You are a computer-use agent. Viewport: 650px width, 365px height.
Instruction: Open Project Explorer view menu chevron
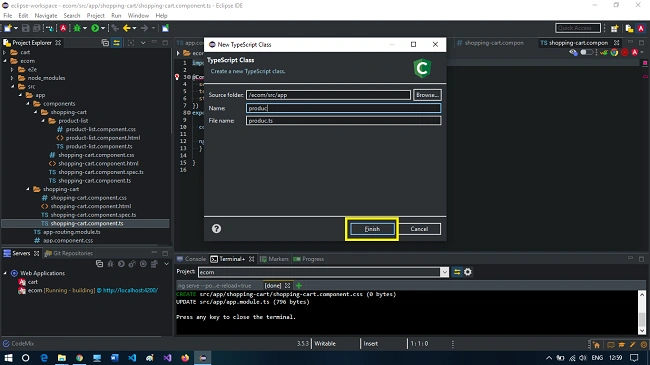click(x=143, y=43)
